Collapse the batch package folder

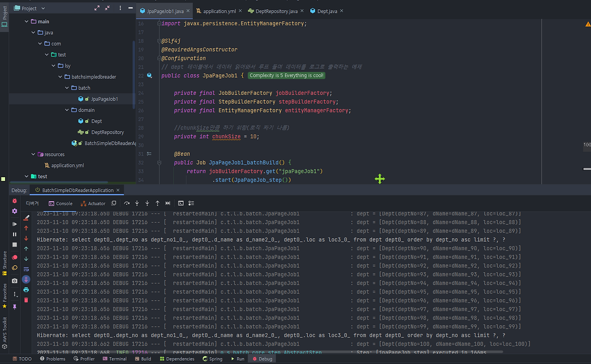coord(66,88)
